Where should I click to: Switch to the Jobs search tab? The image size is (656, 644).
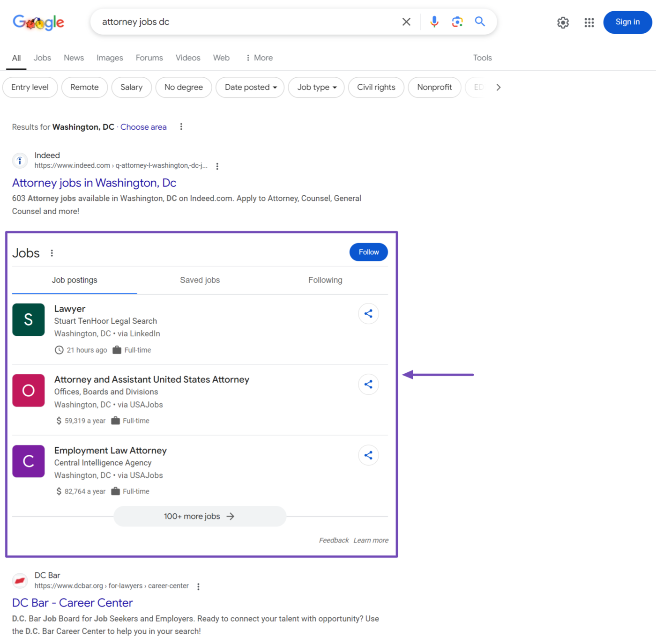click(42, 58)
